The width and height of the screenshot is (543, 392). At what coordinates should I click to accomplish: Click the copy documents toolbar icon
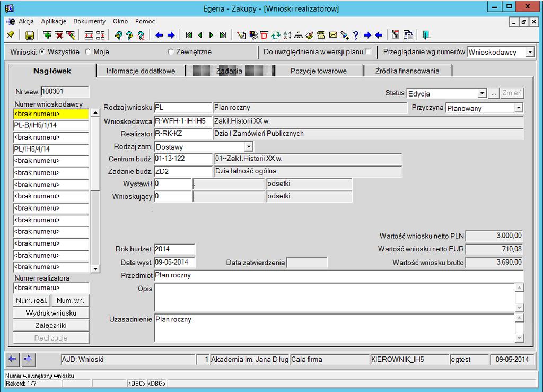[408, 35]
